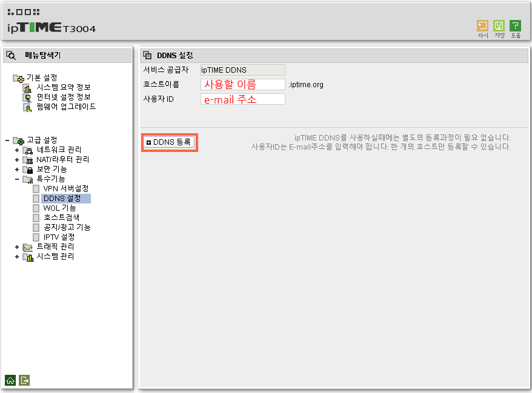Click the 펌웨어 업그레이드 arrow icon

click(x=27, y=108)
